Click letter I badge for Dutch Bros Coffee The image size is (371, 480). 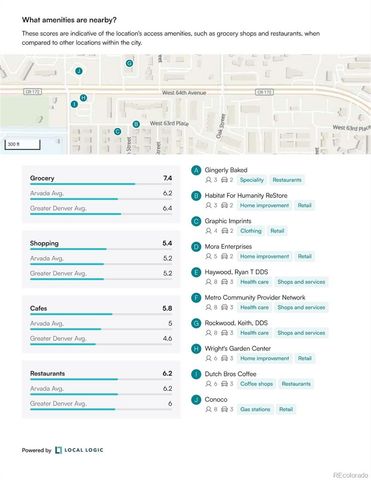(196, 374)
